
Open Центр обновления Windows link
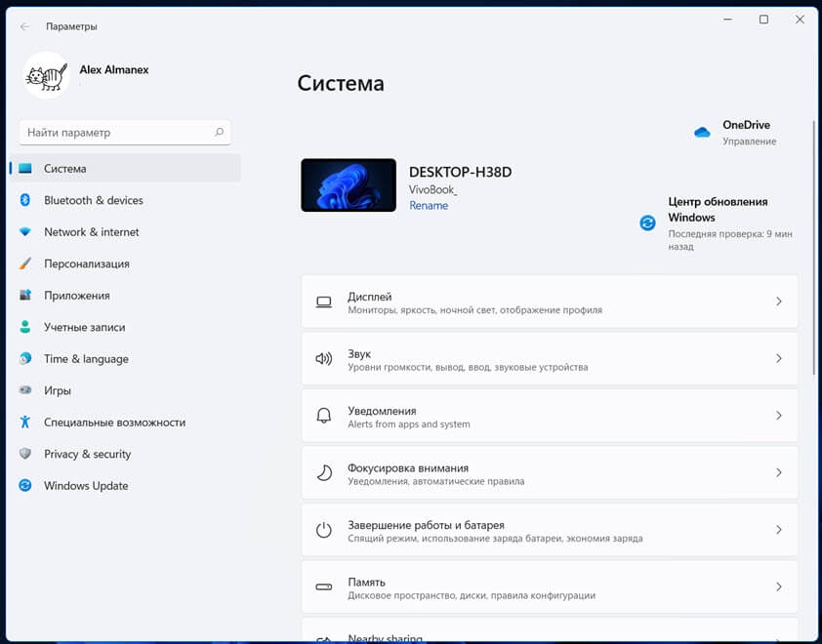coord(718,209)
